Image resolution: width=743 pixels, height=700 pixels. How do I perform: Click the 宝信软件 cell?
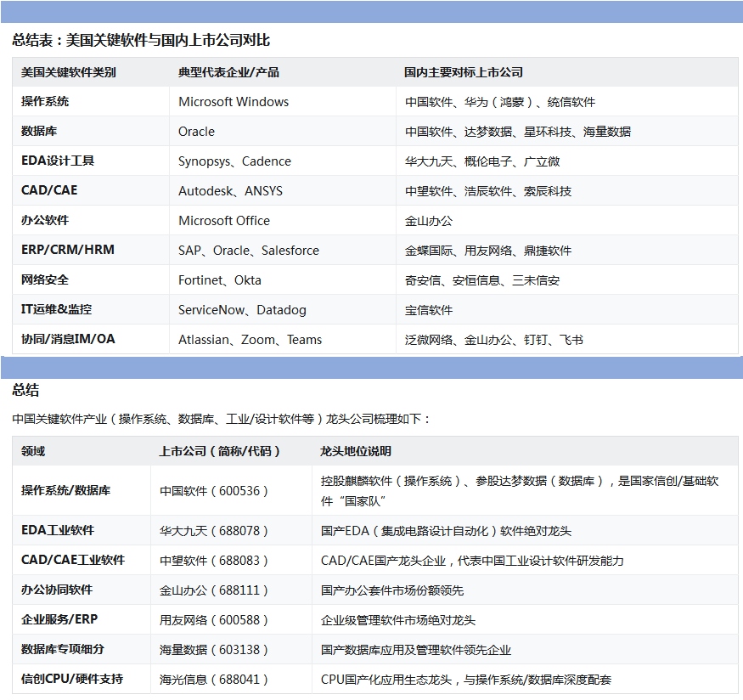click(429, 310)
